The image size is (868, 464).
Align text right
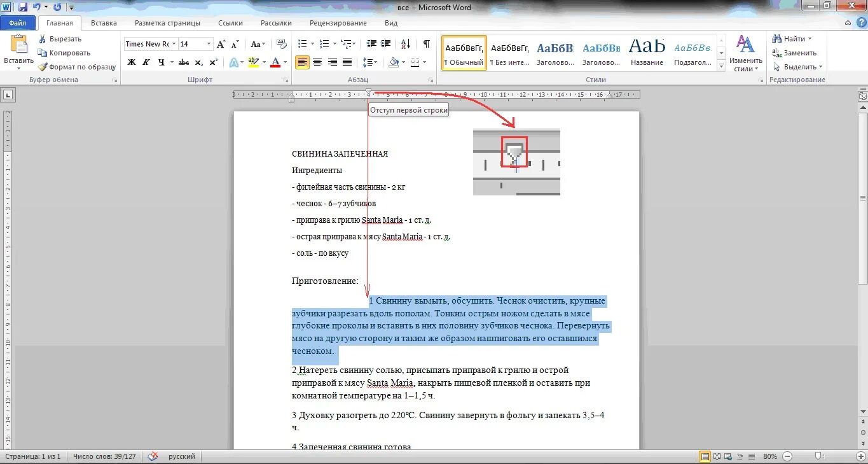pyautogui.click(x=332, y=62)
